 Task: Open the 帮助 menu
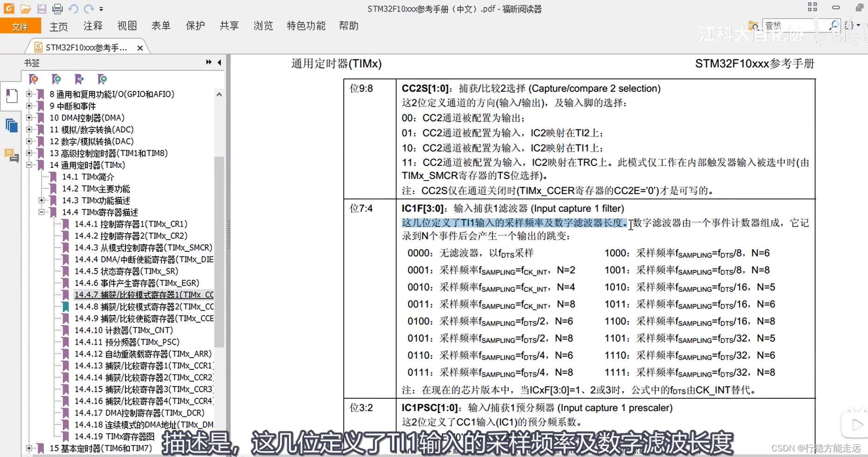(x=348, y=26)
